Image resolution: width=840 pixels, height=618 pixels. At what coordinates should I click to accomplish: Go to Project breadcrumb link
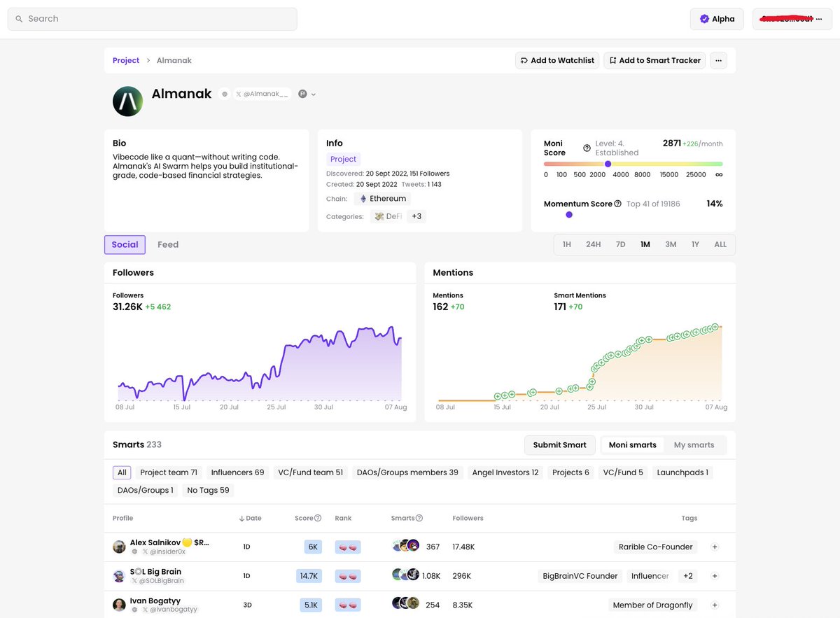pyautogui.click(x=126, y=60)
